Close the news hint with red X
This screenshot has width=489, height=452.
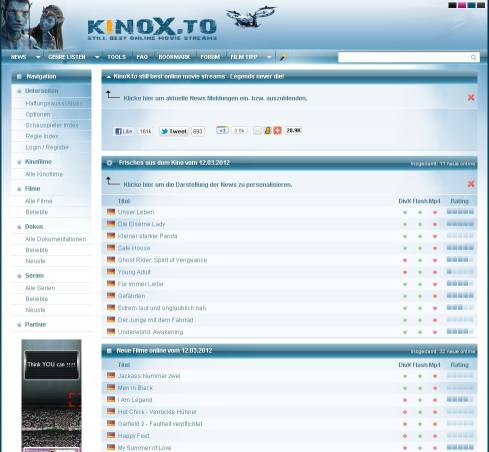click(x=471, y=98)
